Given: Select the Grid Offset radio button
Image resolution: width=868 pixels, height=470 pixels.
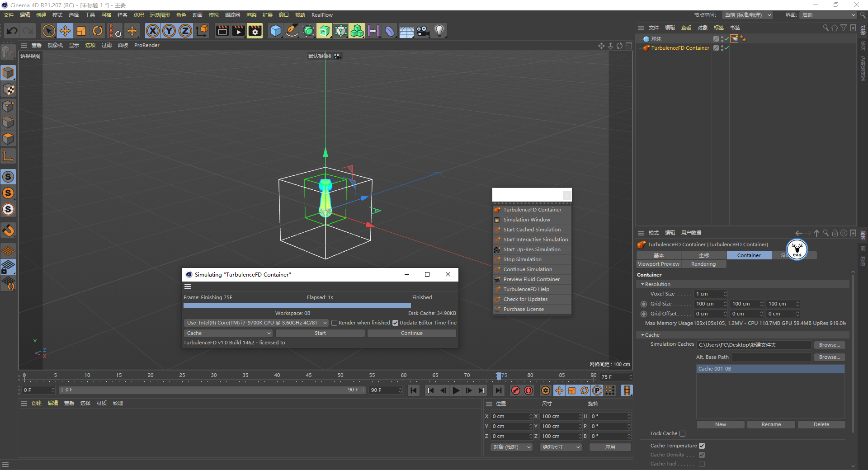Looking at the screenshot, I should 644,314.
